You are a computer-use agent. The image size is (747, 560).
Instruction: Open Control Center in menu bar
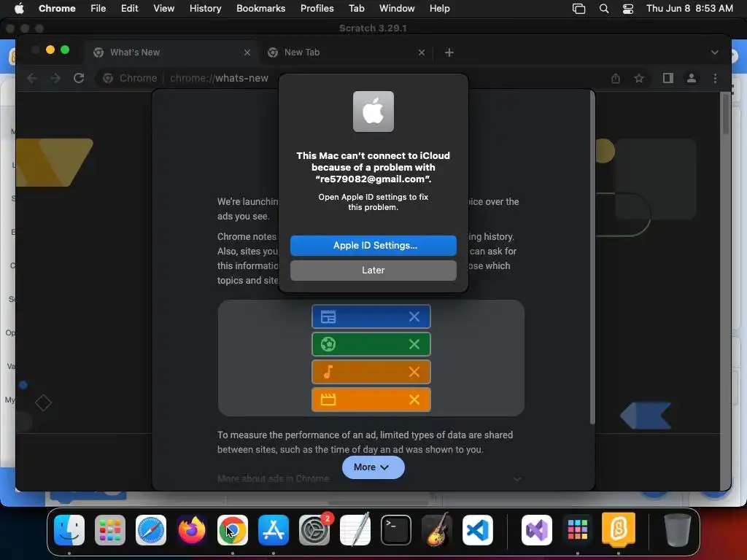pos(628,9)
